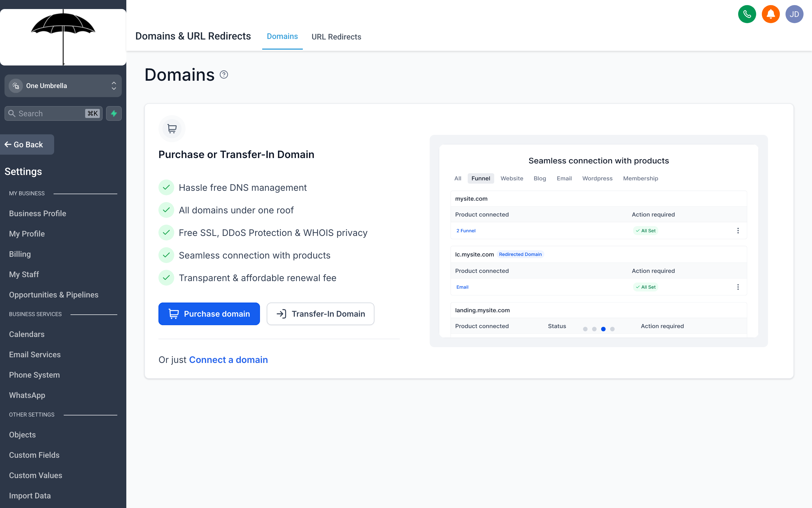The height and width of the screenshot is (508, 812).
Task: Open three-dot menu for lc.mysite.com row
Action: pos(738,287)
